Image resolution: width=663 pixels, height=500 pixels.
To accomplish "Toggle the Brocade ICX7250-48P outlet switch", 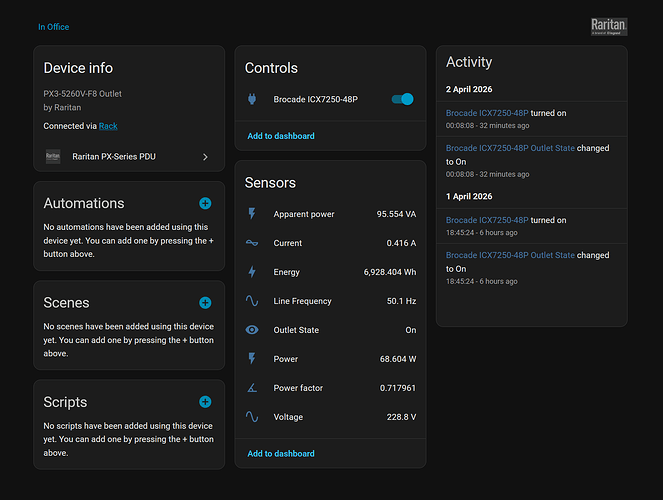I will (403, 99).
